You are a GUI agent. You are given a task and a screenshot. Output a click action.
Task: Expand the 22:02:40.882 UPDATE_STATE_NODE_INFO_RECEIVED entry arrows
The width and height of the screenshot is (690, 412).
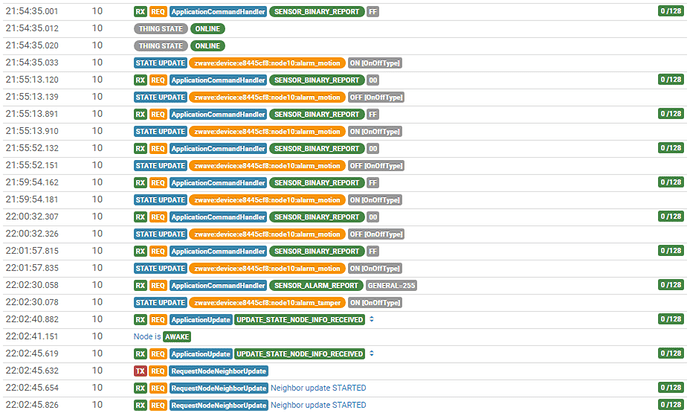click(x=372, y=319)
